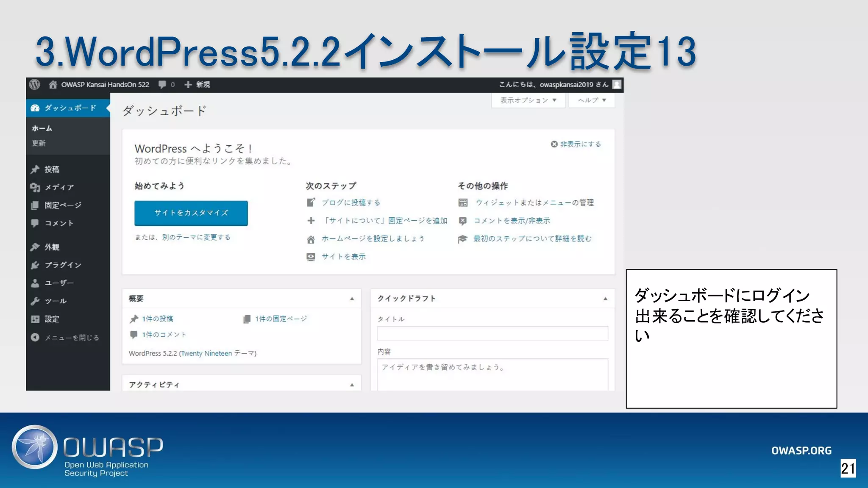Open Twenty Nineteen theme link

[206, 353]
